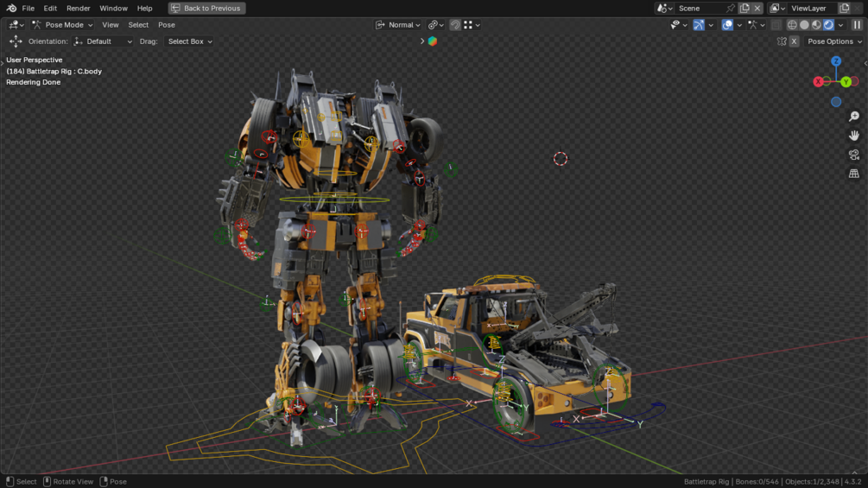868x488 pixels.
Task: Click the green Y axis on navigation gizmo
Action: click(846, 82)
